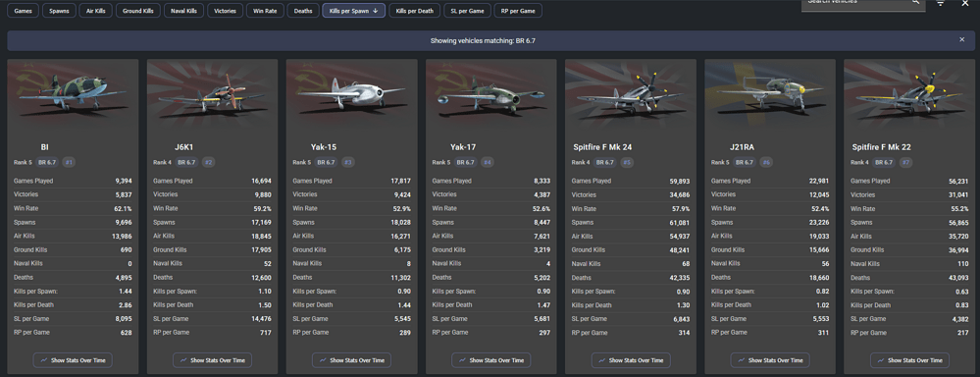Image resolution: width=980 pixels, height=377 pixels.
Task: Click into the Search vehicles field
Action: (x=856, y=3)
